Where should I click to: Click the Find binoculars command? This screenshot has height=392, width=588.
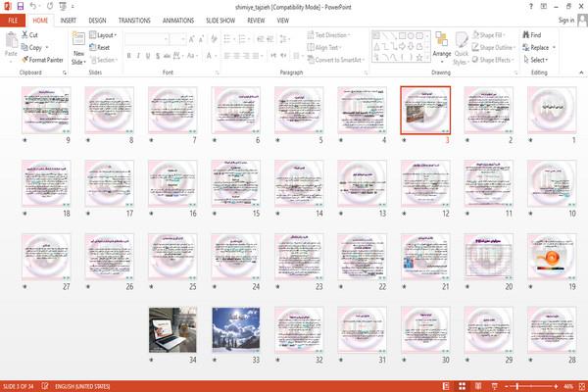pyautogui.click(x=532, y=35)
